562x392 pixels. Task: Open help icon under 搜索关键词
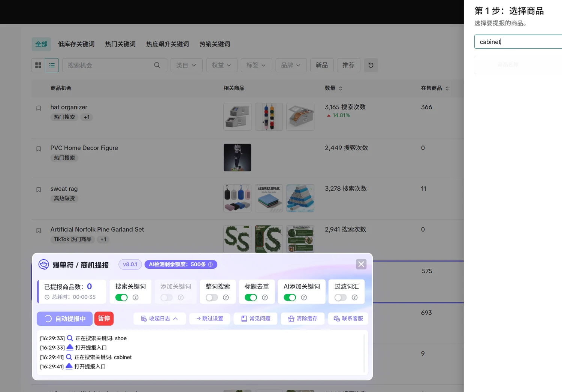[x=136, y=298]
